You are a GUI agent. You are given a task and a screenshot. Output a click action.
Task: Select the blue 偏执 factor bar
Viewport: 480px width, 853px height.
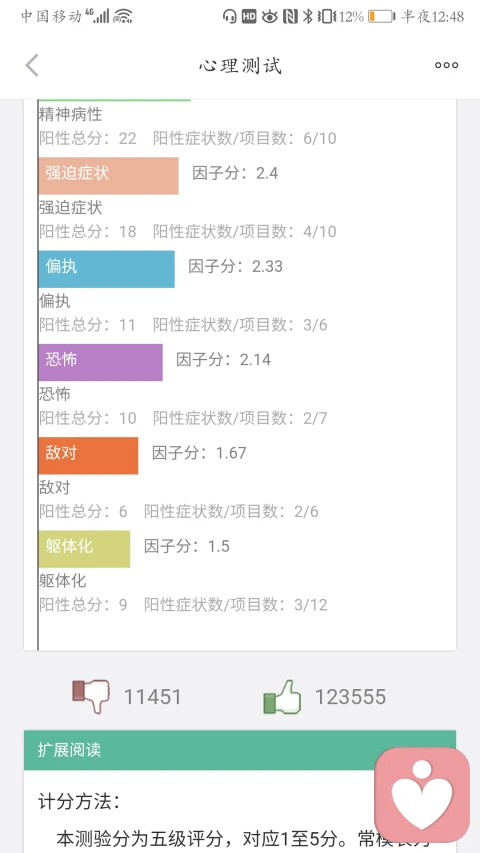click(x=107, y=269)
